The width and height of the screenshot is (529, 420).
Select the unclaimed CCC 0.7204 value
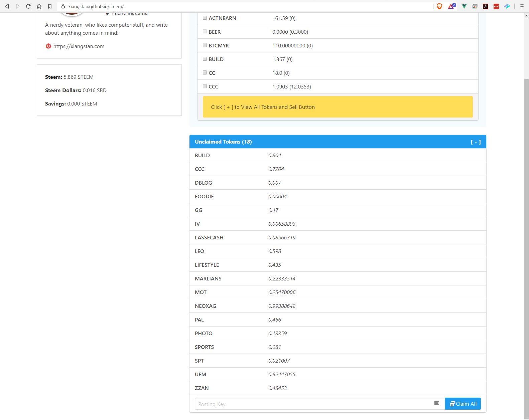(276, 169)
